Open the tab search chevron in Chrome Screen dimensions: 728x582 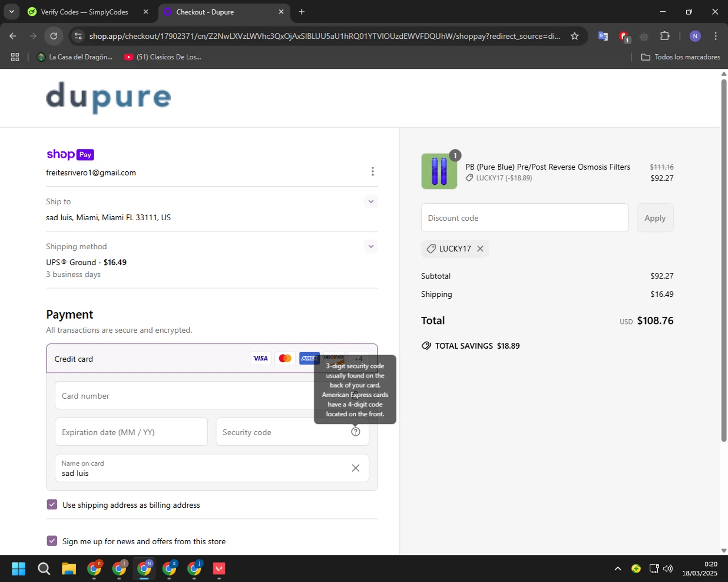(11, 12)
